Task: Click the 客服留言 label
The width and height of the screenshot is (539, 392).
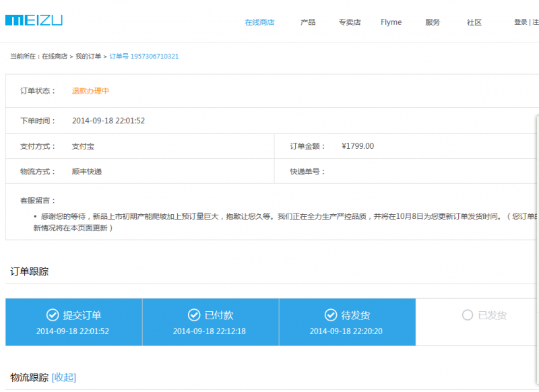Action: (x=38, y=200)
